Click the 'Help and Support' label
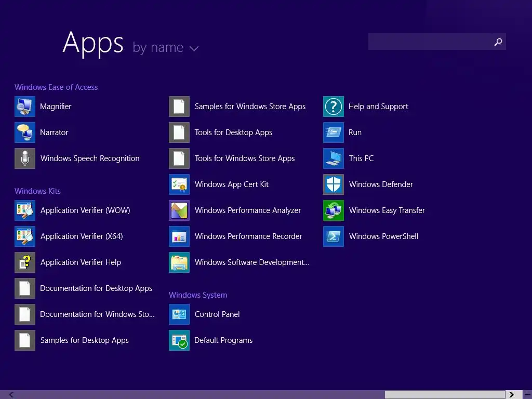 pos(378,107)
